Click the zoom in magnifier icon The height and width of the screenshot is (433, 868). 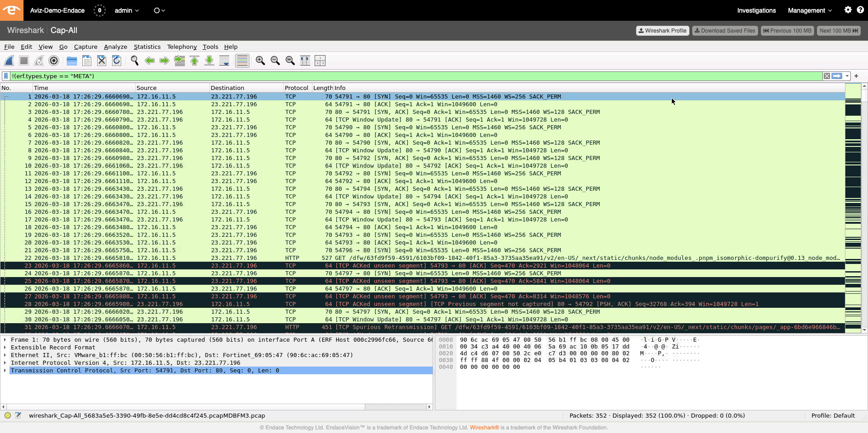tap(260, 61)
